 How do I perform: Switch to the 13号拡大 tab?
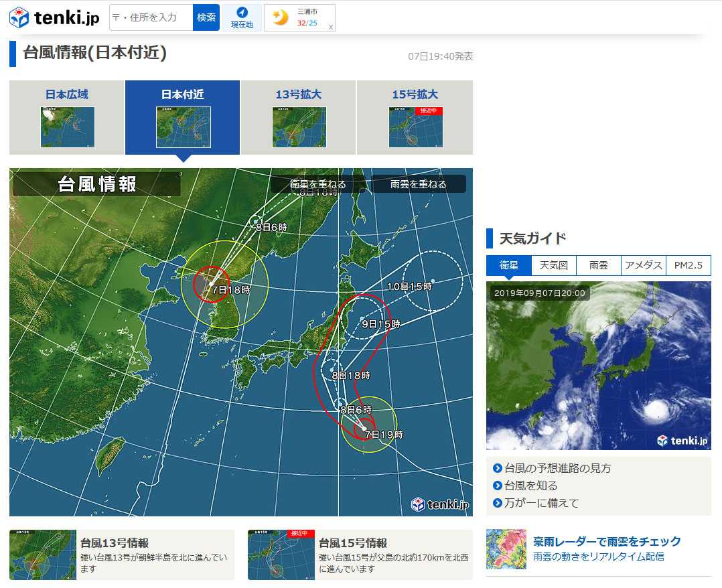(x=299, y=118)
